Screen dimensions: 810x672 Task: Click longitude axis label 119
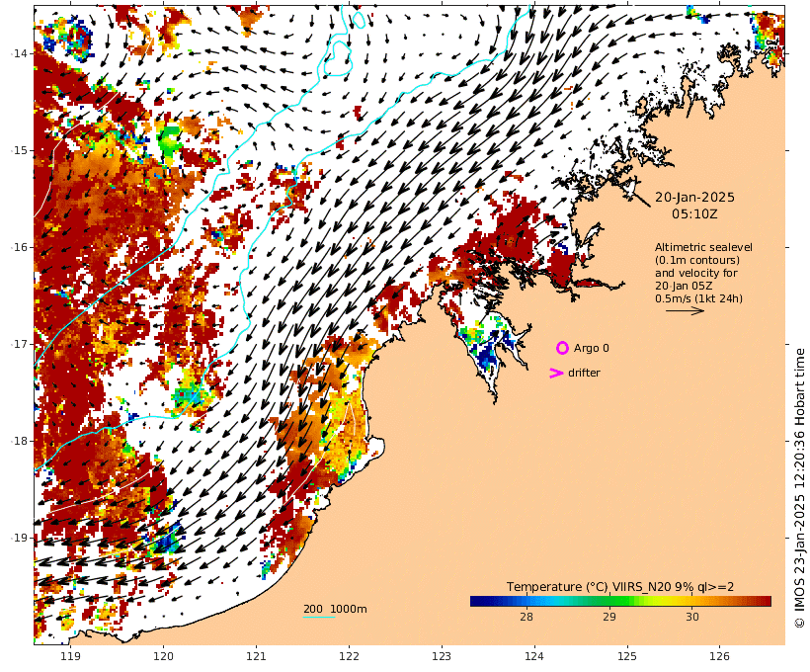(70, 656)
